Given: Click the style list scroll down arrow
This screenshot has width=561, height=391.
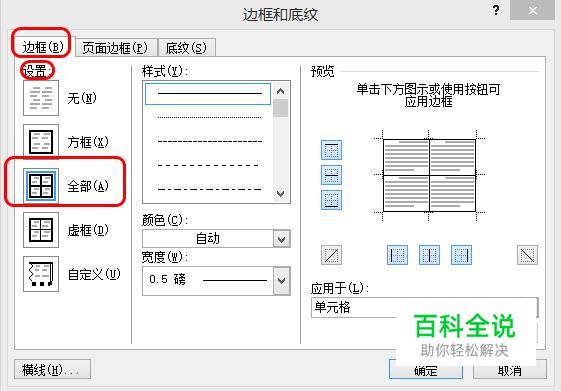Looking at the screenshot, I should pos(281,194).
